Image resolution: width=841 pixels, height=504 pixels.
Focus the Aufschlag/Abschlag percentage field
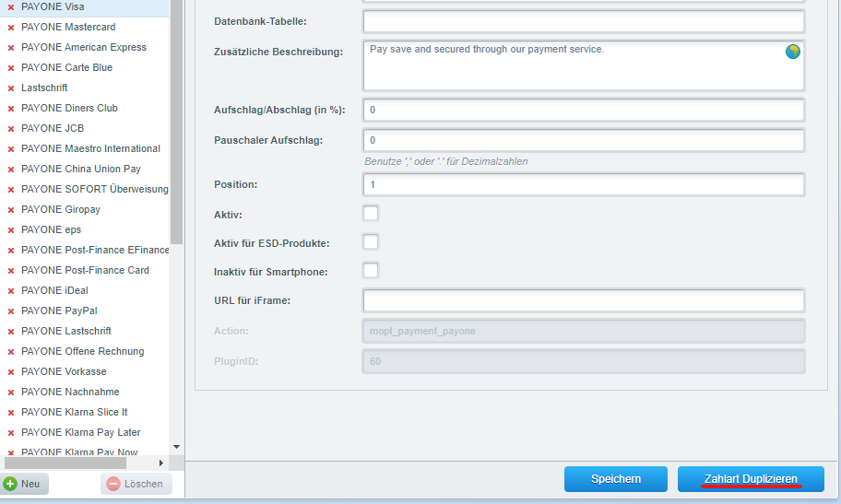[x=584, y=110]
